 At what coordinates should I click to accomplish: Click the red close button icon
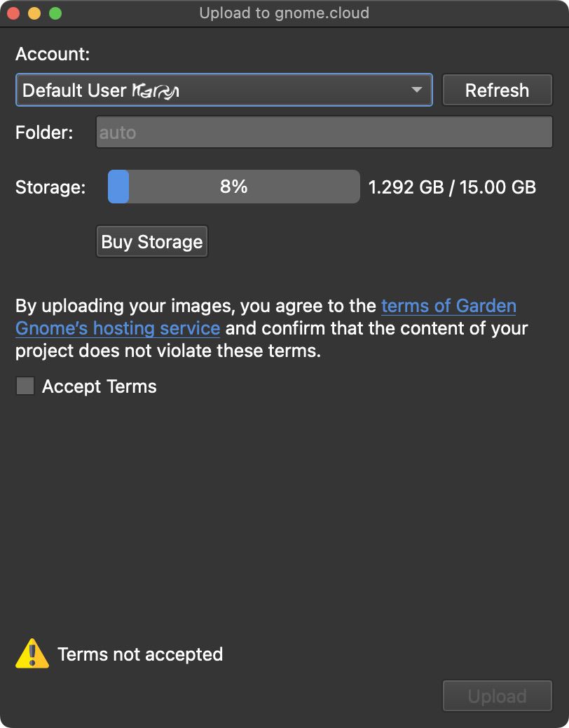[13, 13]
